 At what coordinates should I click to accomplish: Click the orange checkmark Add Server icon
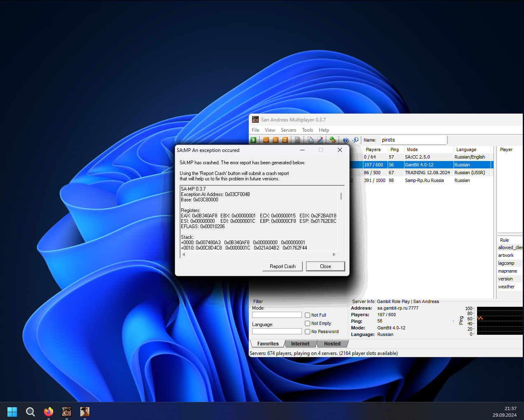tap(266, 140)
